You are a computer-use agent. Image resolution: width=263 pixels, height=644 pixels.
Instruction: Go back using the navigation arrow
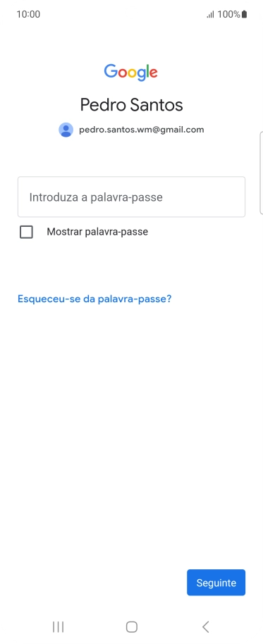tap(206, 627)
